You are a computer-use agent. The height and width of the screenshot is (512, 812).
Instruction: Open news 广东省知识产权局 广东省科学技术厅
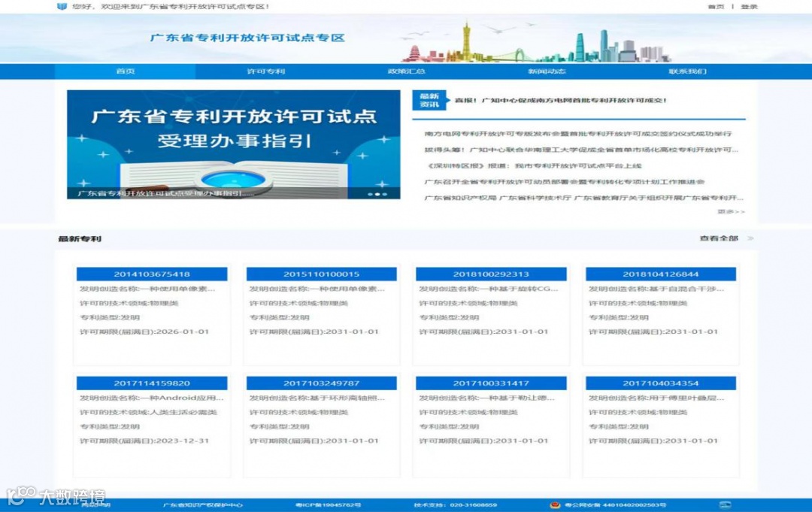(x=584, y=198)
